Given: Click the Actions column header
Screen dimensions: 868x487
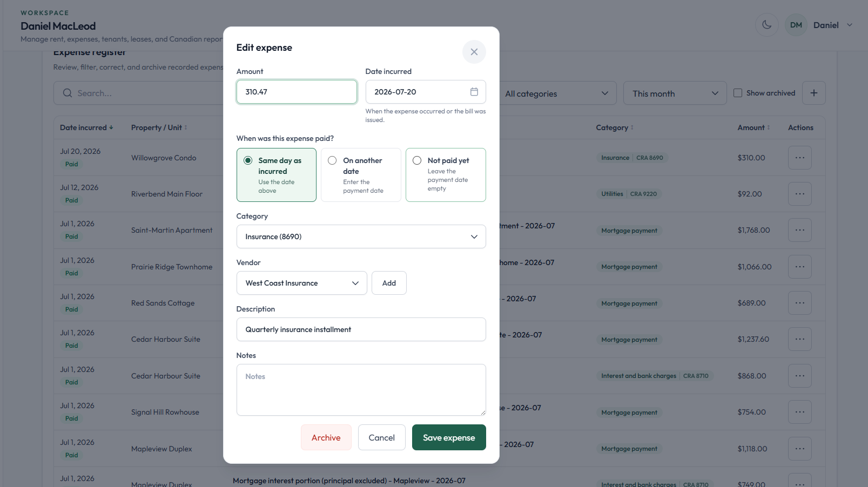Looking at the screenshot, I should tap(800, 127).
